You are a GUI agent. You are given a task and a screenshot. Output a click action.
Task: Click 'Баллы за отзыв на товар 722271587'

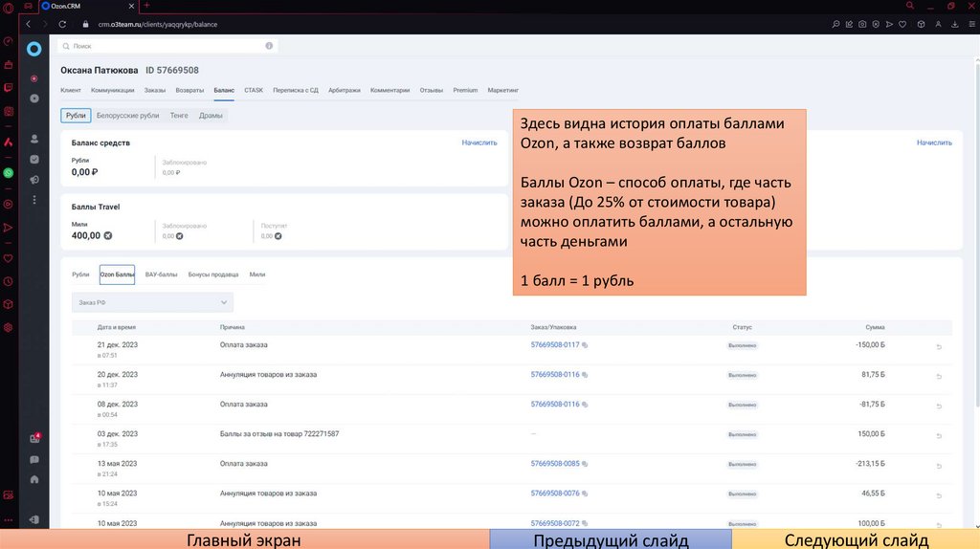(279, 433)
